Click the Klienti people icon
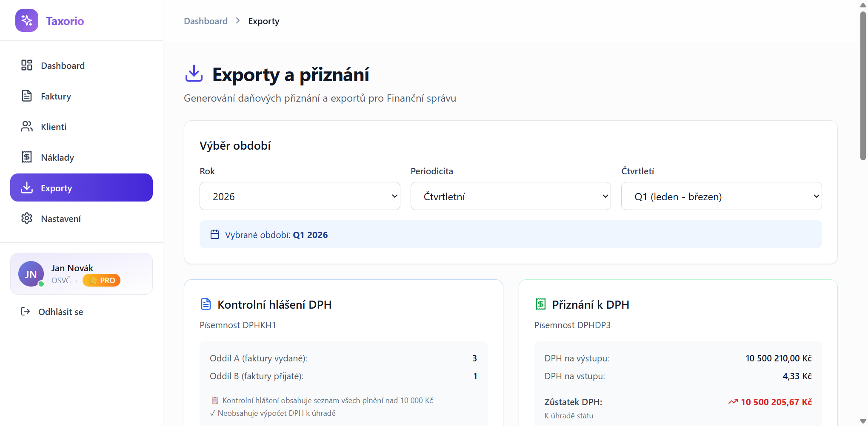 [x=27, y=126]
